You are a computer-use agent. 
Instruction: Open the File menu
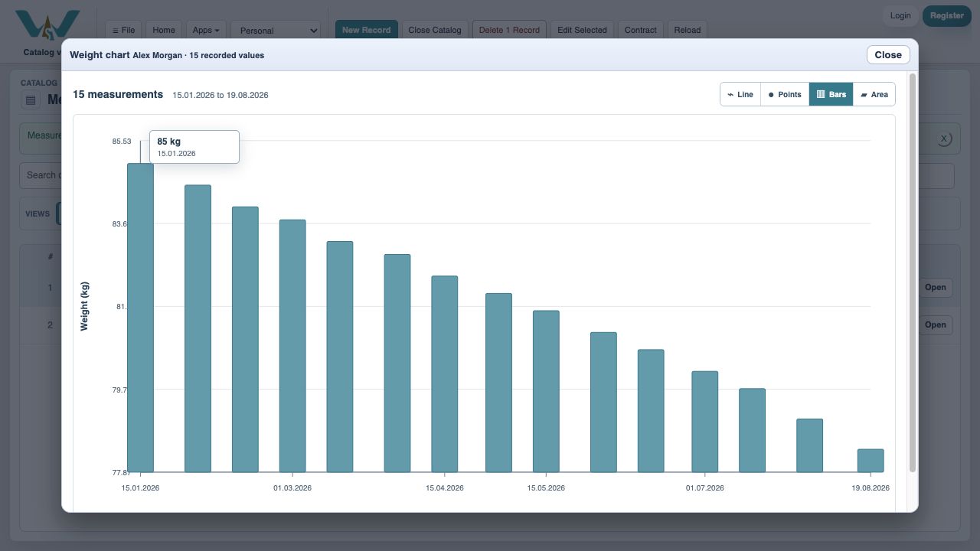pyautogui.click(x=123, y=30)
